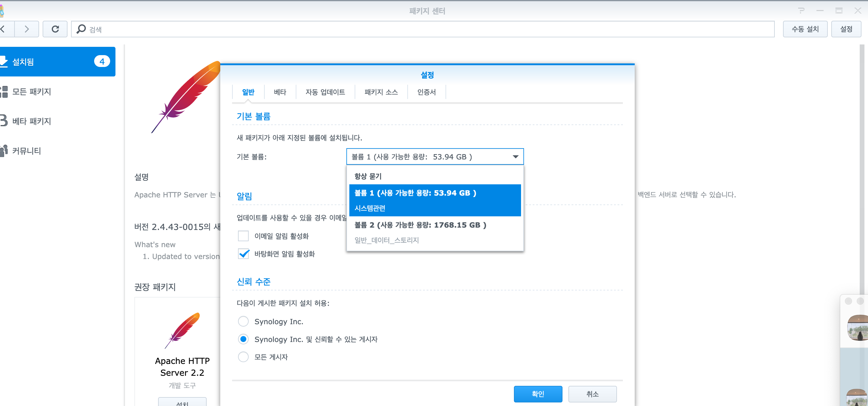Select the 모든 게시자 radio option
This screenshot has width=868, height=406.
(243, 357)
